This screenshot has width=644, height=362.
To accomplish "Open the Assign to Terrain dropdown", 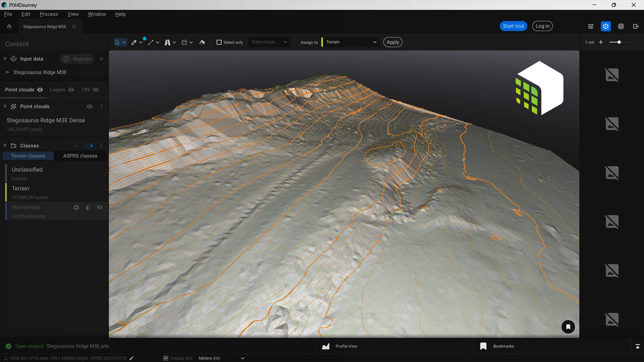I will coord(351,42).
